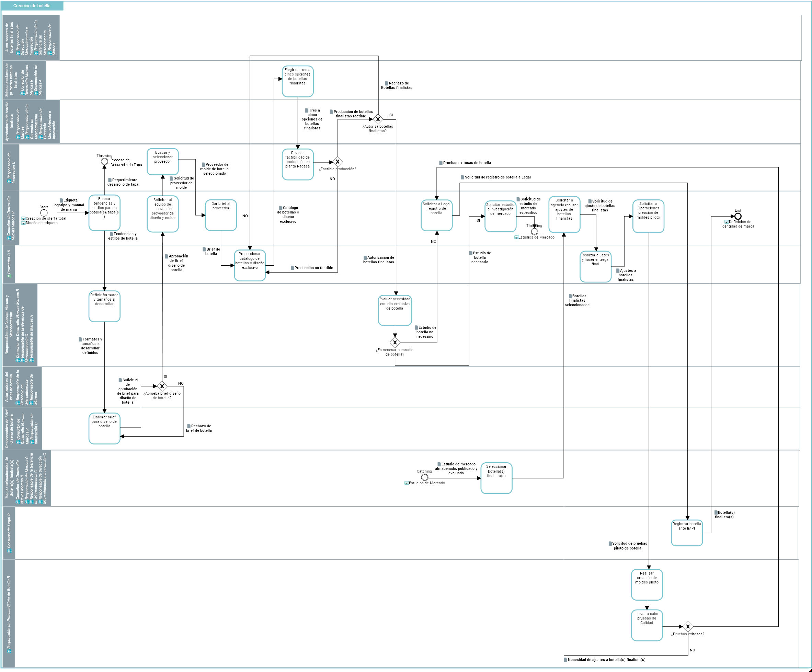Click label Formatos y tamaños a desarrollar definidos
This screenshot has width=812, height=672.
coord(90,346)
